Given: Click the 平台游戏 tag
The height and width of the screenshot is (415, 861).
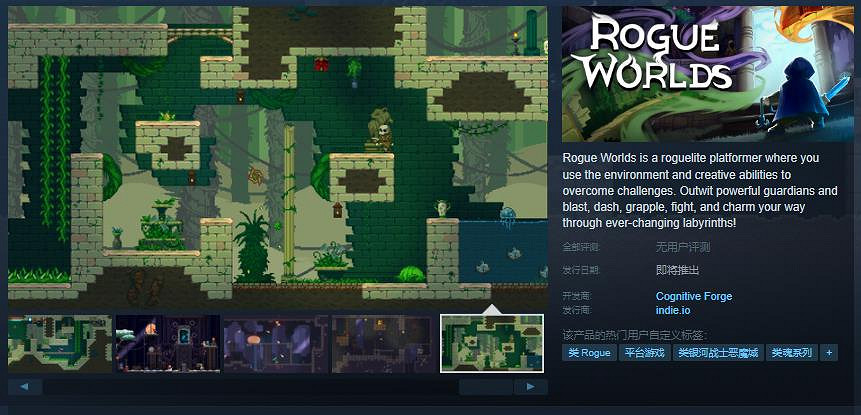Looking at the screenshot, I should coord(645,352).
